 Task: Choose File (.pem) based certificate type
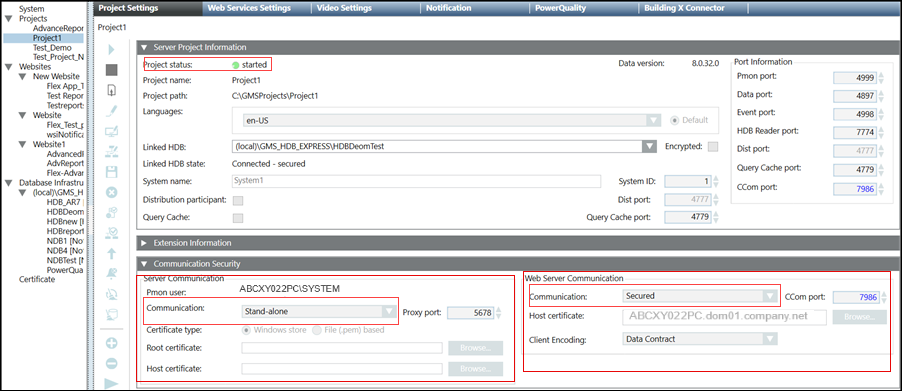(x=316, y=330)
